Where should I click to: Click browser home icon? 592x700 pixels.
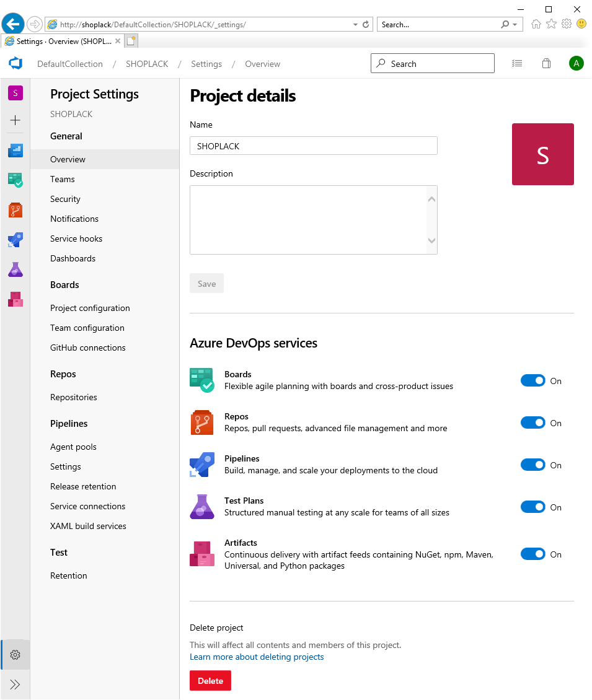coord(536,24)
